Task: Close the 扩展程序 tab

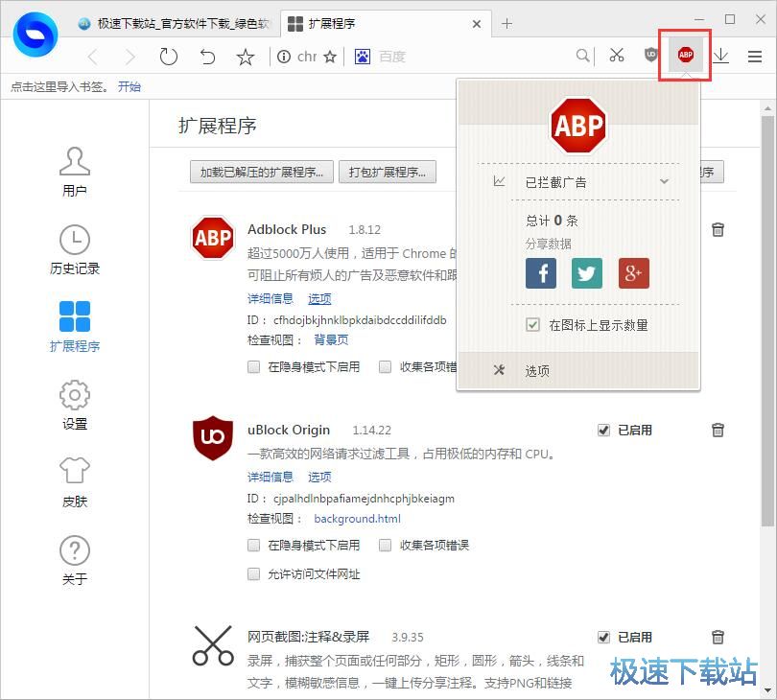Action: [477, 24]
